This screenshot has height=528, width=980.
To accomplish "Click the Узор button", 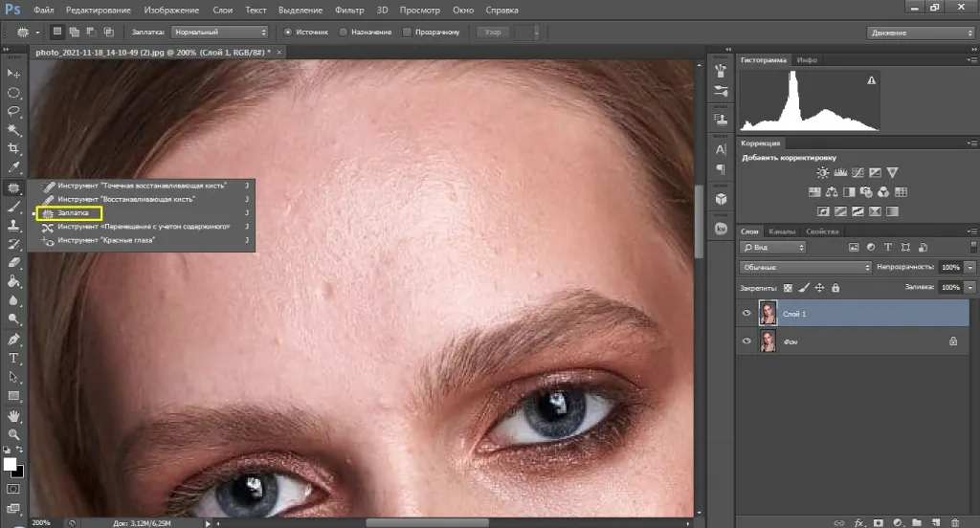I will [493, 32].
